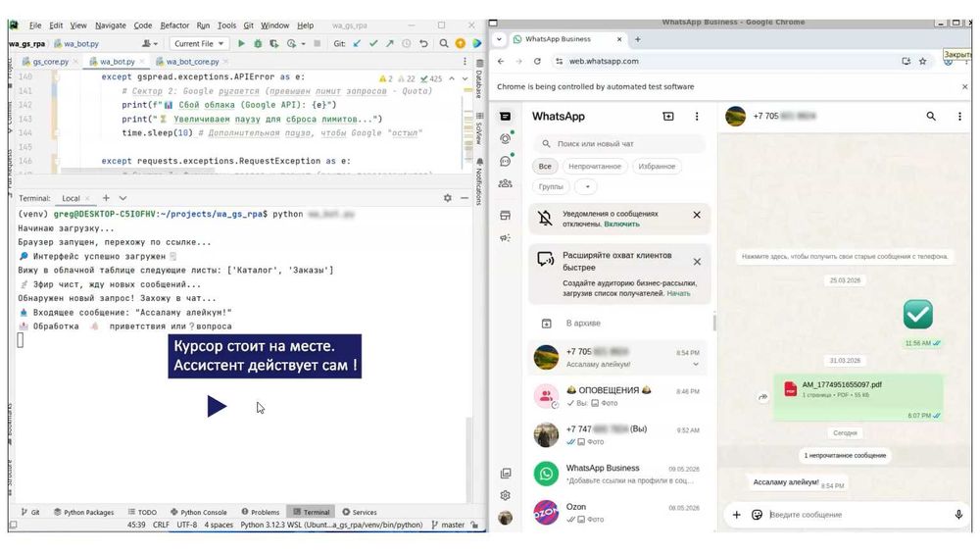
Task: Open the Current File run configuration dropdown
Action: [x=198, y=44]
